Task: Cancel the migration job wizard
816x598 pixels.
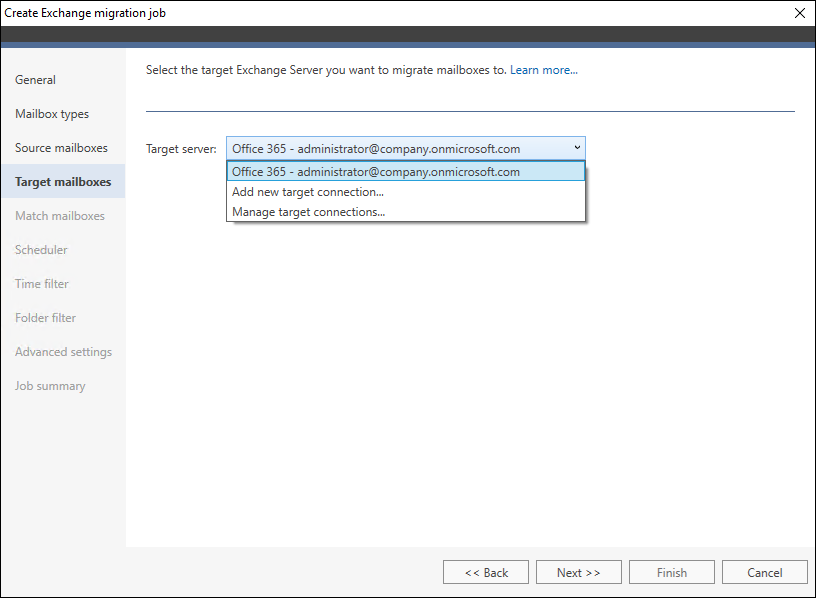Action: coord(764,572)
